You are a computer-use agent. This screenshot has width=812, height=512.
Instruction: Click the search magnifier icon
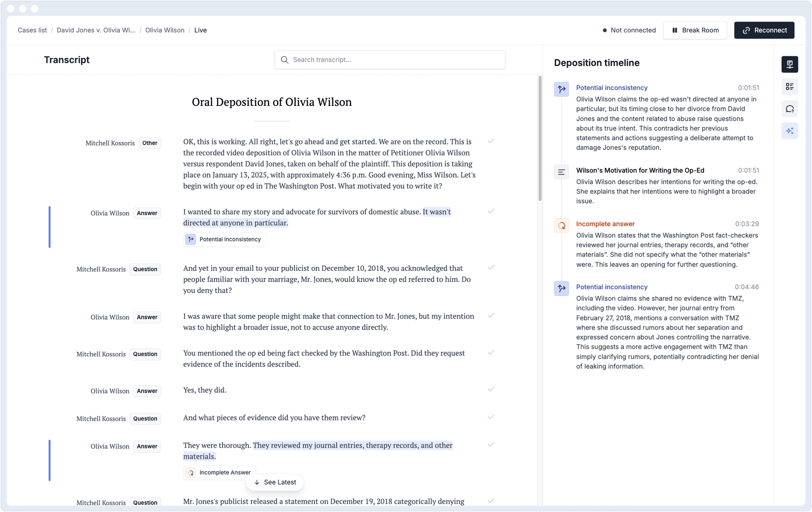pos(284,60)
